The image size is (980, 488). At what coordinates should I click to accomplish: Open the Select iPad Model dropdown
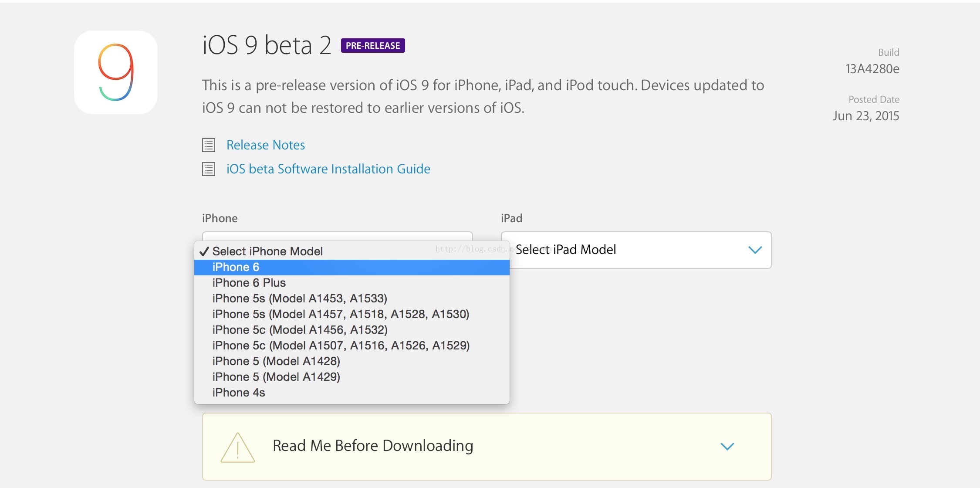(636, 250)
